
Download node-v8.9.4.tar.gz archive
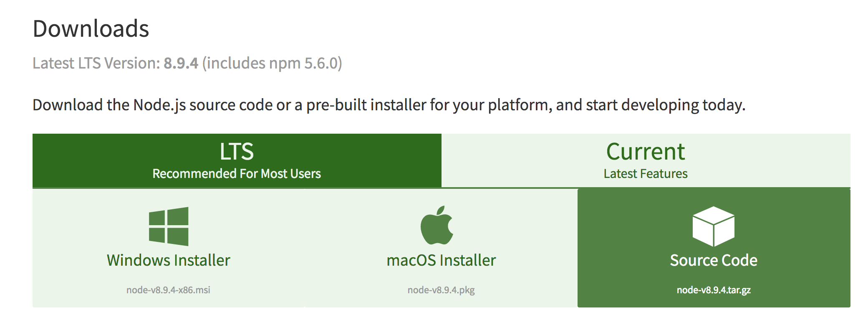tap(714, 290)
